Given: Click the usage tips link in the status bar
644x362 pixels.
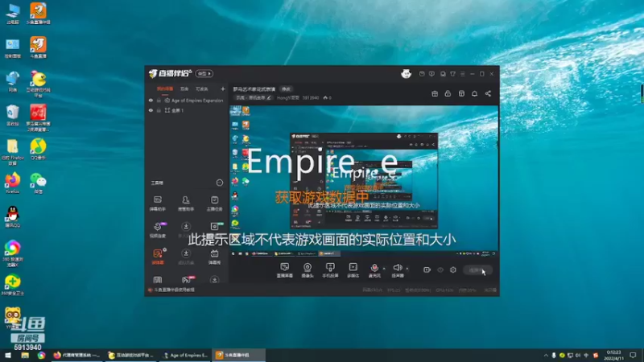Looking at the screenshot, I should coord(174,290).
